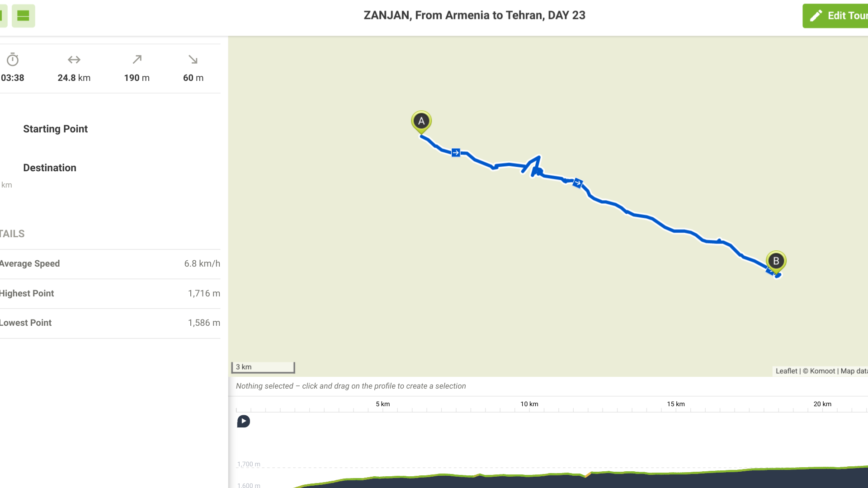Open the Destination entry
868x488 pixels.
click(x=50, y=168)
